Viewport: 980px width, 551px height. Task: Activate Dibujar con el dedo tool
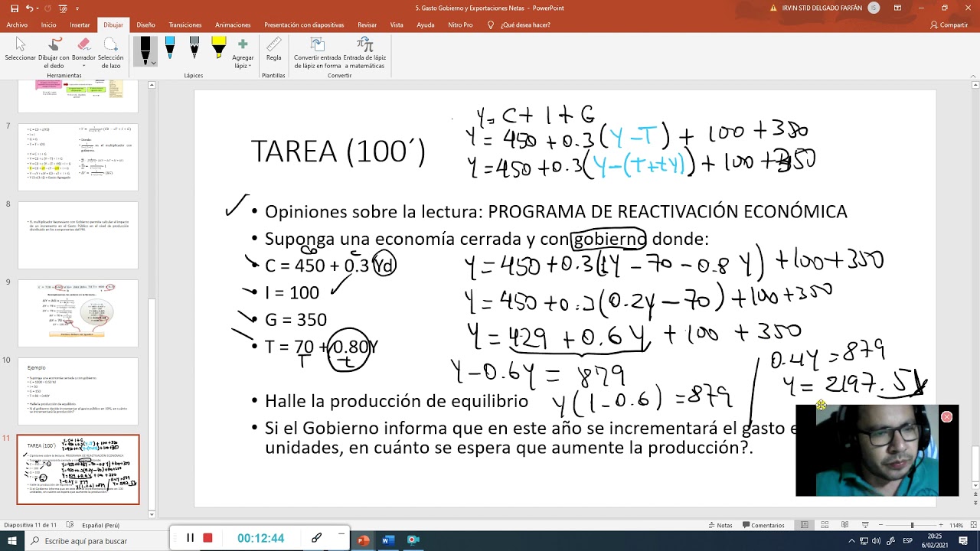click(54, 51)
